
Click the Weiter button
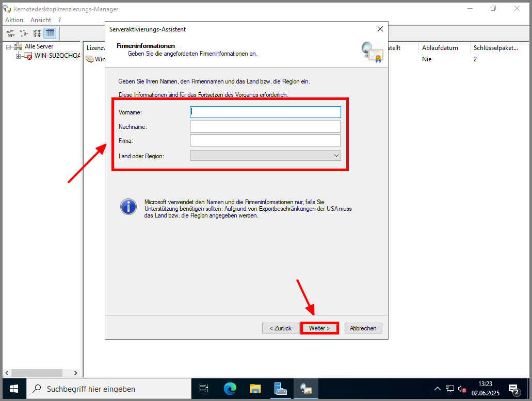319,328
